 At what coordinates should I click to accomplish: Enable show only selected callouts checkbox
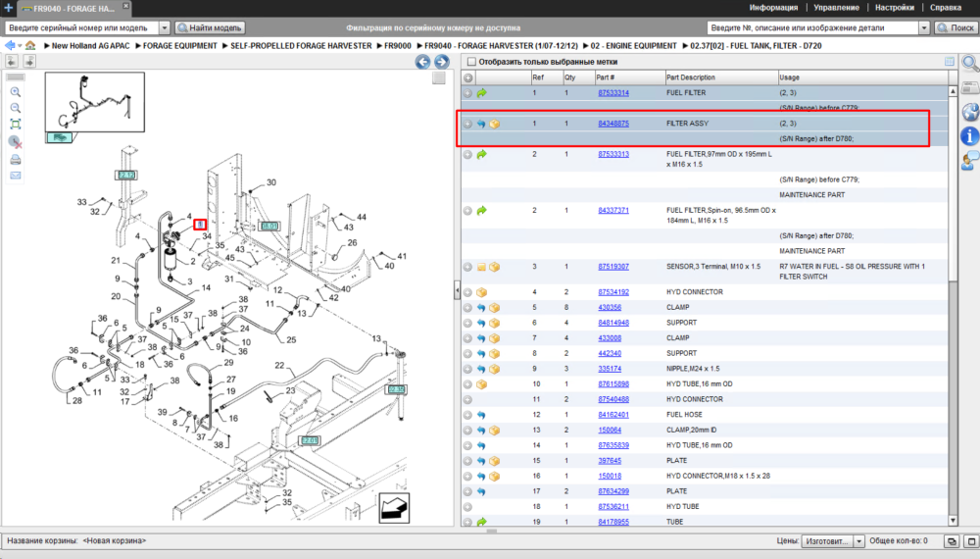(x=472, y=61)
